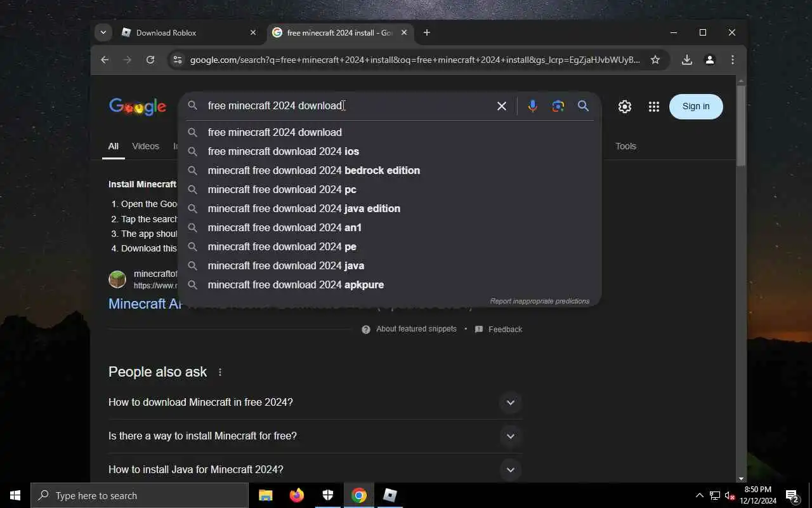812x508 pixels.
Task: Click the Chrome taskbar icon
Action: point(358,495)
